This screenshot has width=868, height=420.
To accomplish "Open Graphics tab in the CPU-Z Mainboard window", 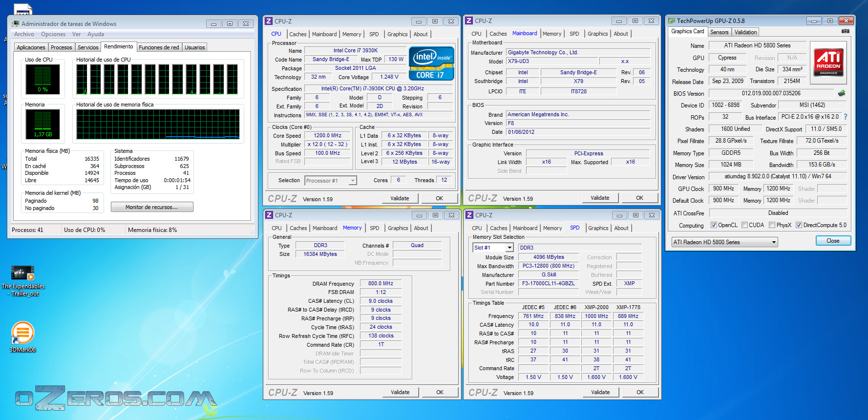I will [x=598, y=34].
